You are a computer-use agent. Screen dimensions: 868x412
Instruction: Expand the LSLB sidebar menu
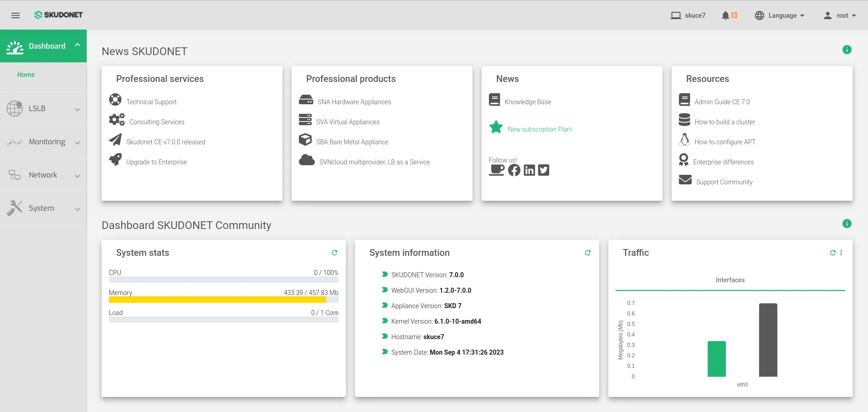(x=43, y=109)
